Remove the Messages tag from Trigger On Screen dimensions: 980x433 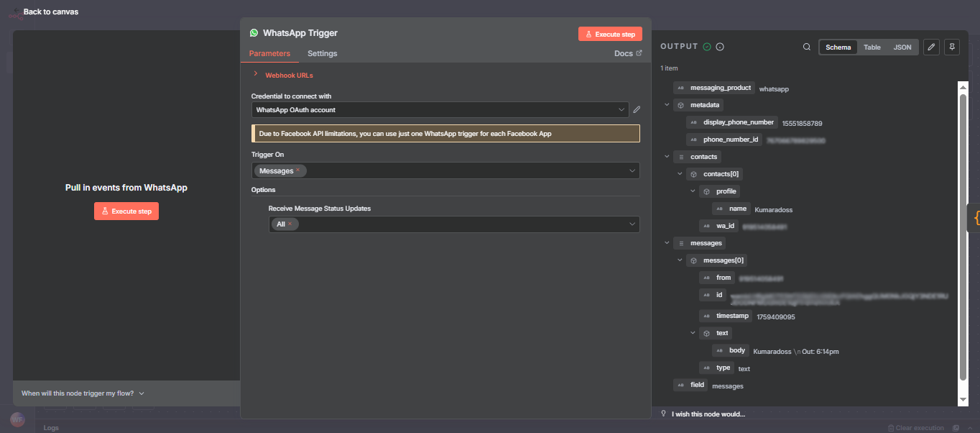pos(299,170)
